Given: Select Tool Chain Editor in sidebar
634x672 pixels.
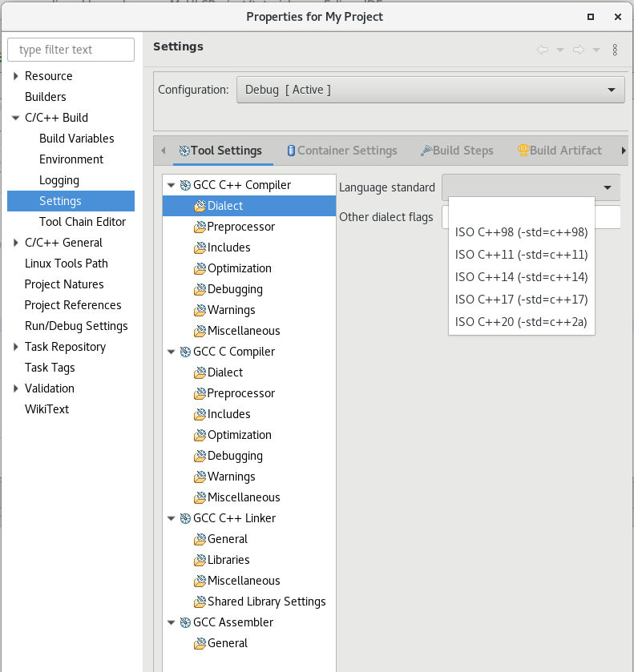Looking at the screenshot, I should (x=83, y=222).
